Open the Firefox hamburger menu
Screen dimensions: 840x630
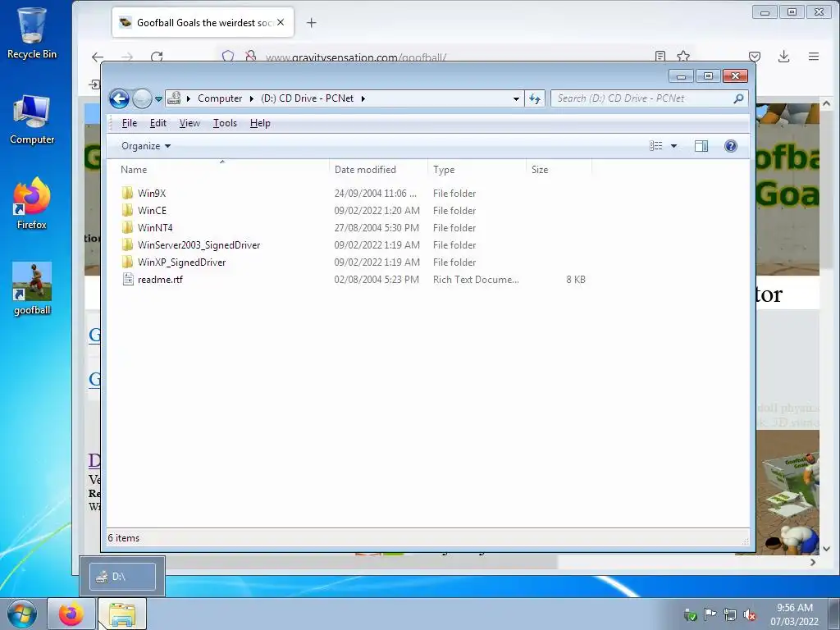click(x=814, y=57)
